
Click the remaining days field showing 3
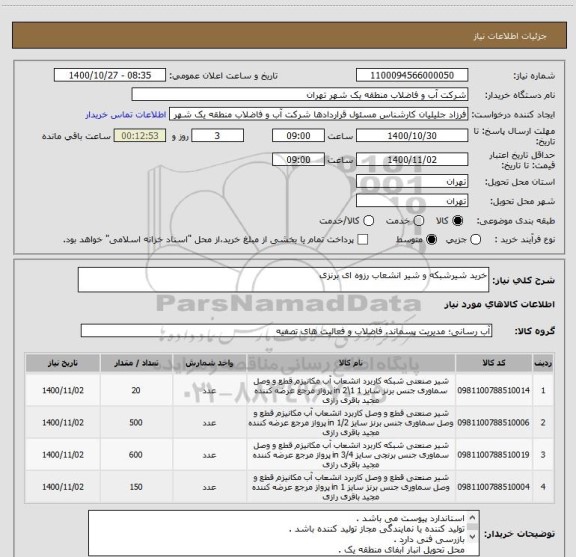click(x=217, y=136)
